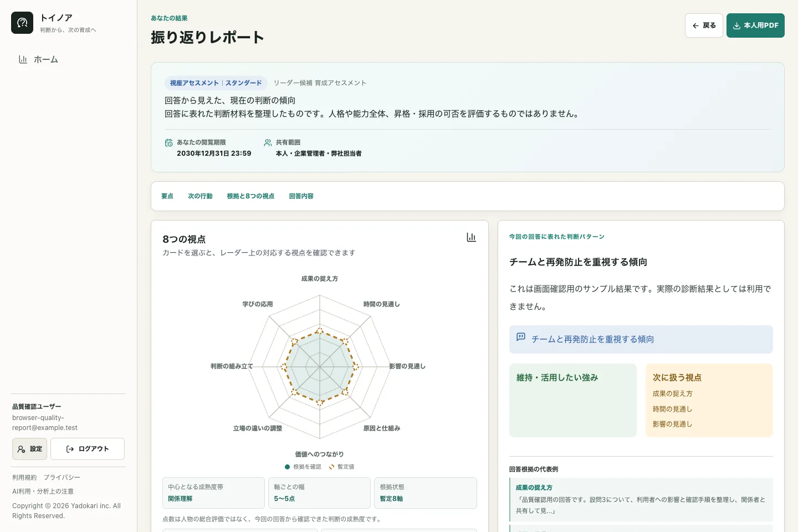Open the 成果の捉え方 evidence example card
The width and height of the screenshot is (798, 532).
[641, 499]
